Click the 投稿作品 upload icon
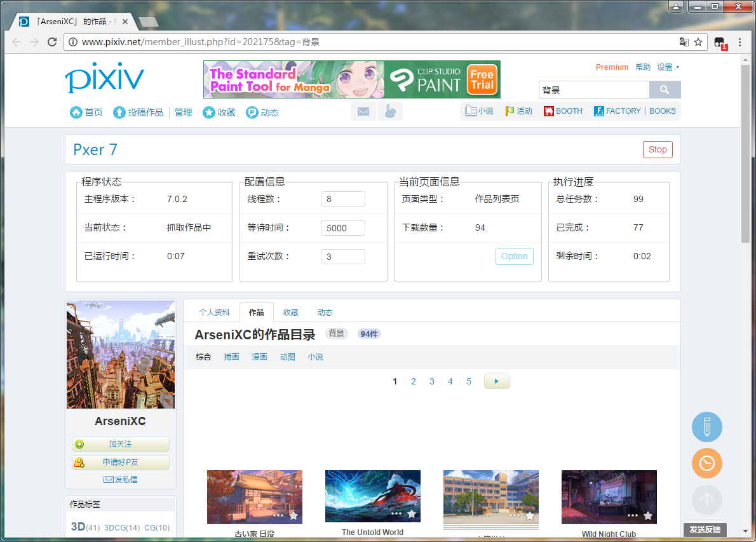This screenshot has width=756, height=542. click(x=119, y=112)
